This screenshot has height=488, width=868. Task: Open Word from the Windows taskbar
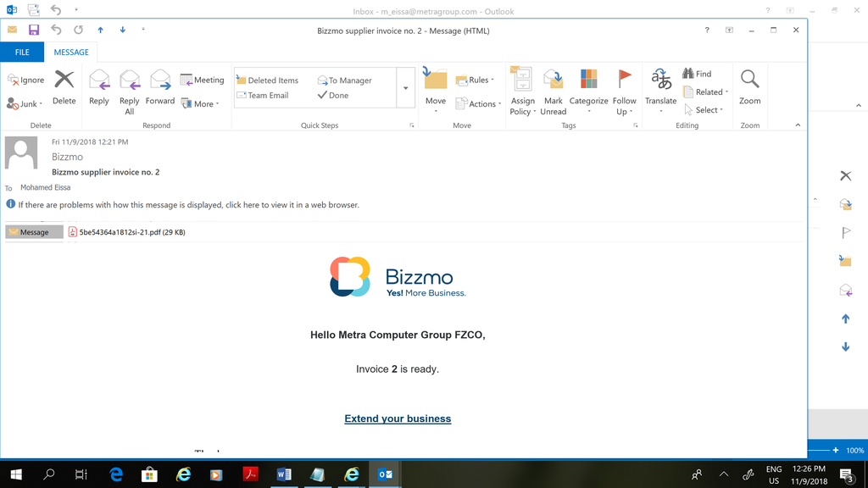[x=284, y=474]
